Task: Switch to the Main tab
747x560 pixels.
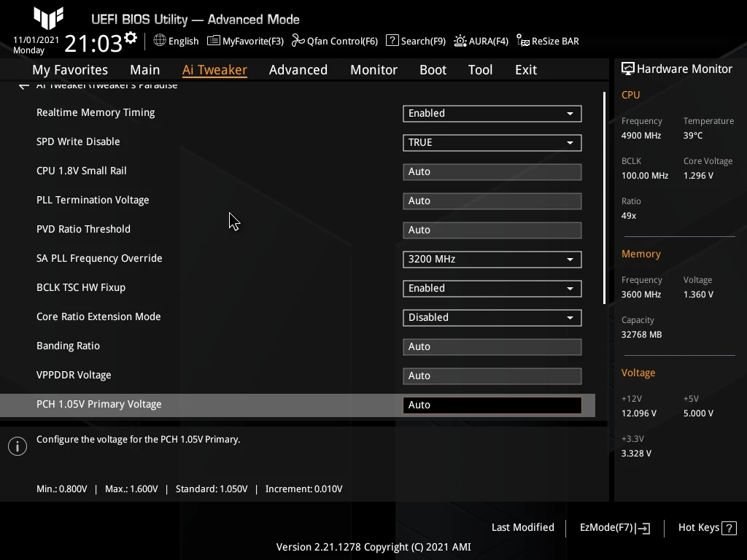Action: tap(145, 70)
